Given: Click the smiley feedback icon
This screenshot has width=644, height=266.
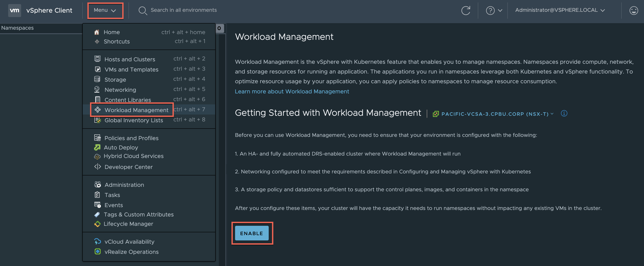Looking at the screenshot, I should [x=633, y=10].
